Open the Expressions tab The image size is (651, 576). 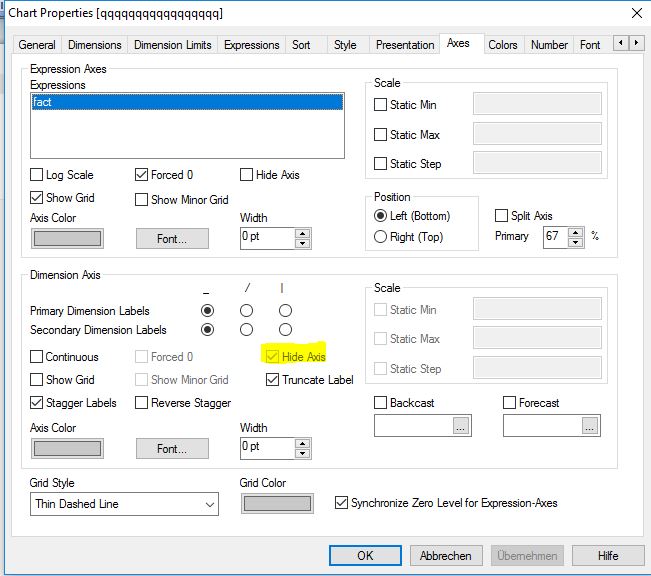pyautogui.click(x=252, y=45)
